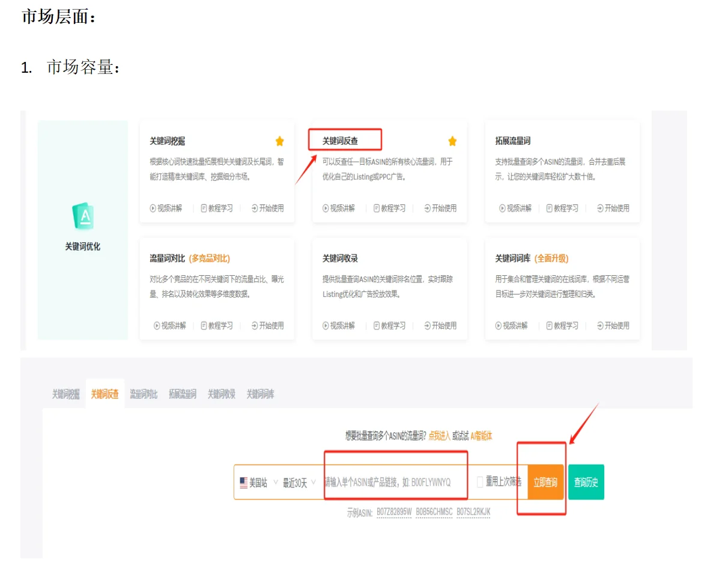Open the example ASIN B07Z82895W link
The image size is (728, 580).
[395, 513]
